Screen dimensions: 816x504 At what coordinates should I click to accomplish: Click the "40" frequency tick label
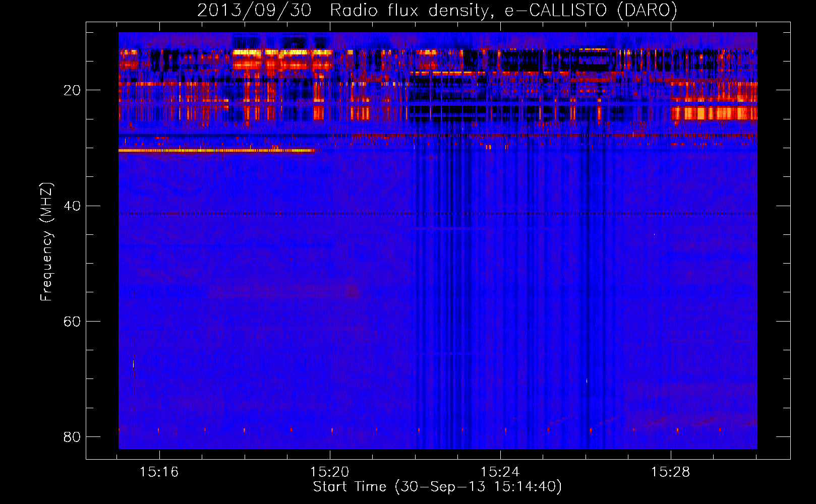pos(72,206)
